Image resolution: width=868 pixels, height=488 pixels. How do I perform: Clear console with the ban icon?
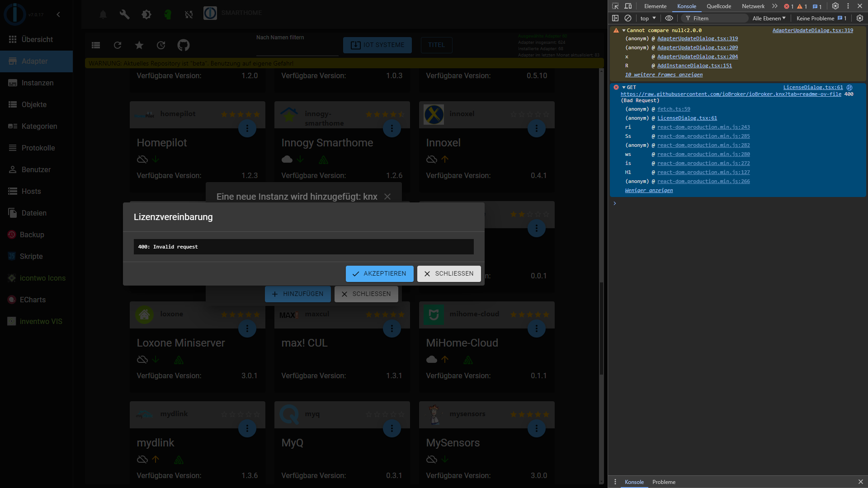[628, 19]
